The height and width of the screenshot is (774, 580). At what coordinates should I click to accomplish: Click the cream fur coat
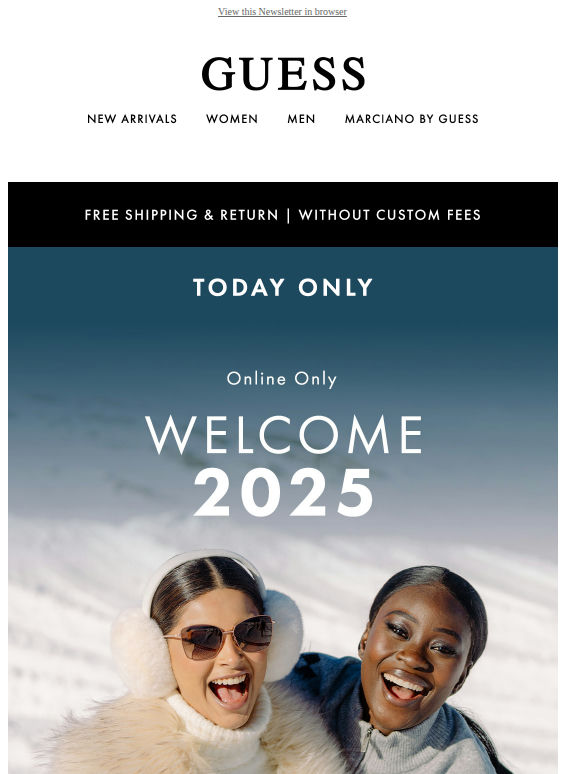click(x=123, y=735)
